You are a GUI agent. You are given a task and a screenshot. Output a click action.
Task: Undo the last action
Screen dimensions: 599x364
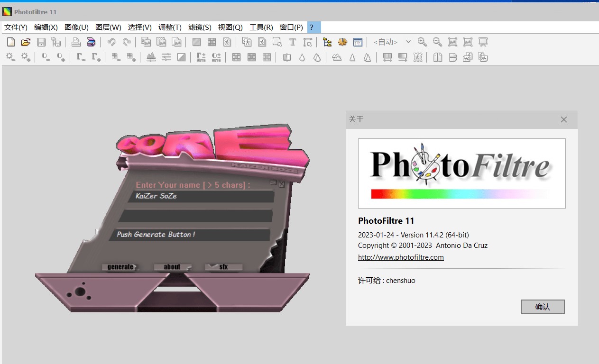(x=111, y=42)
